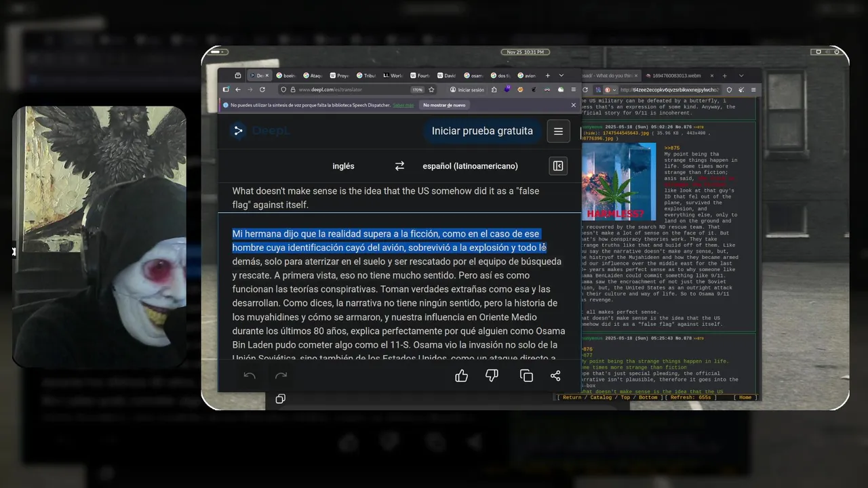868x488 pixels.
Task: Bookmark this page with the star icon
Action: pyautogui.click(x=431, y=89)
